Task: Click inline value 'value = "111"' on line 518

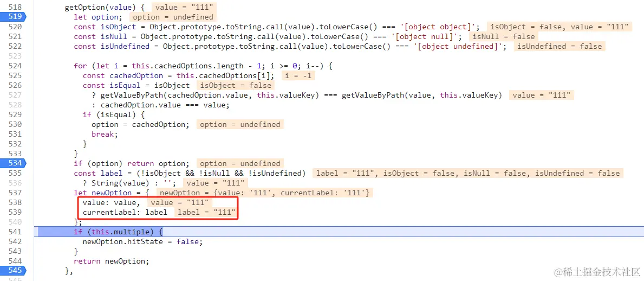Action: (184, 8)
